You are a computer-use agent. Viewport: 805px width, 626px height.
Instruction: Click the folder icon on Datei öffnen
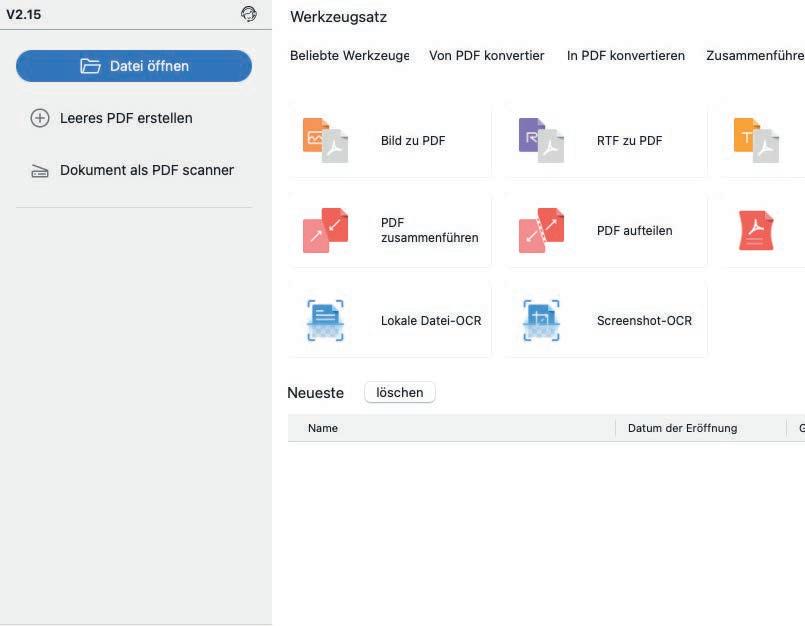(90, 66)
